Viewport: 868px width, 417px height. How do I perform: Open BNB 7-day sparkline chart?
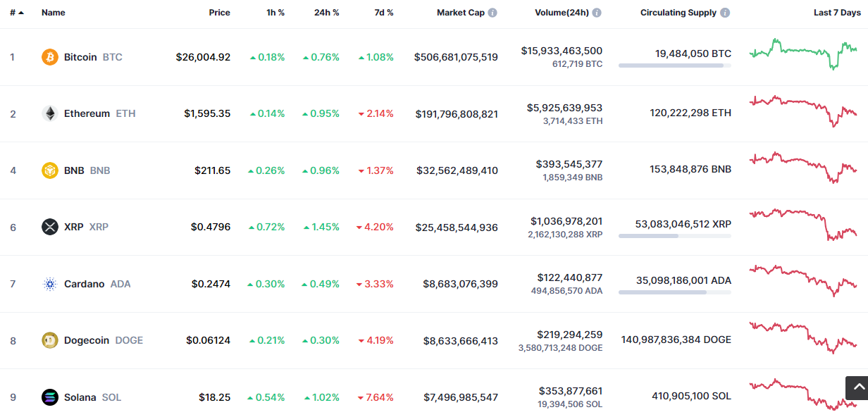803,167
